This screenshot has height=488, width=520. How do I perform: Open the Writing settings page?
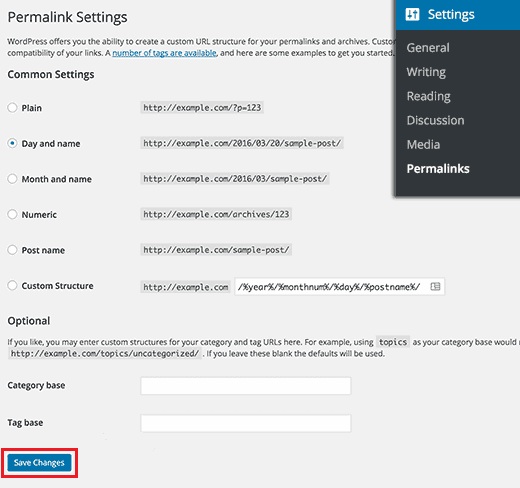tap(426, 72)
